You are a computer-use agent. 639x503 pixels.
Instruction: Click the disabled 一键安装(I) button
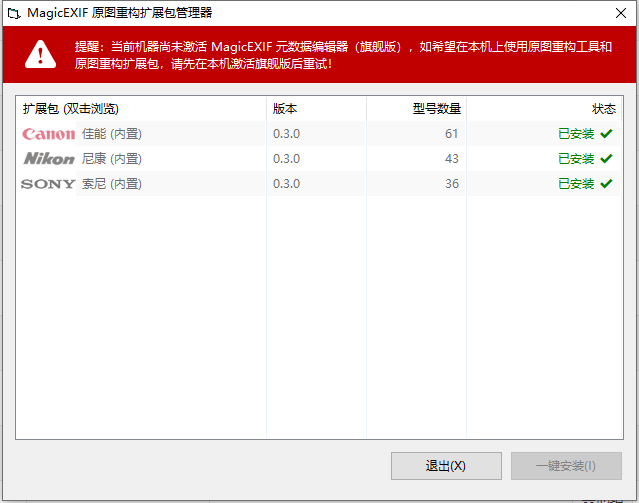pos(566,465)
